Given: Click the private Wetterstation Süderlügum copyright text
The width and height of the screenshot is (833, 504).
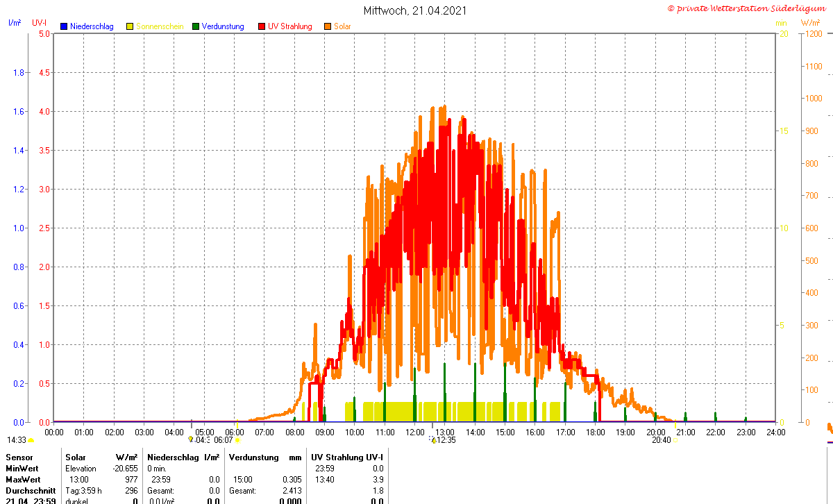Looking at the screenshot, I should tap(749, 8).
